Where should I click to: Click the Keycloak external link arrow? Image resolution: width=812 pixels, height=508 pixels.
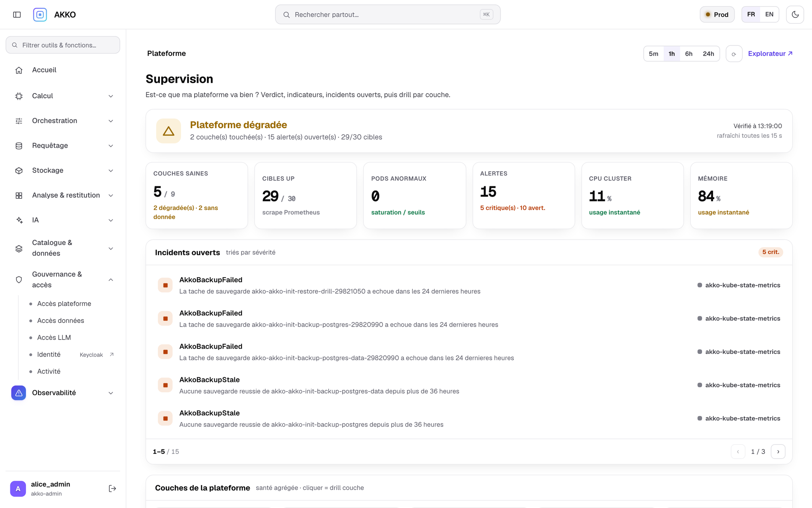coord(111,355)
